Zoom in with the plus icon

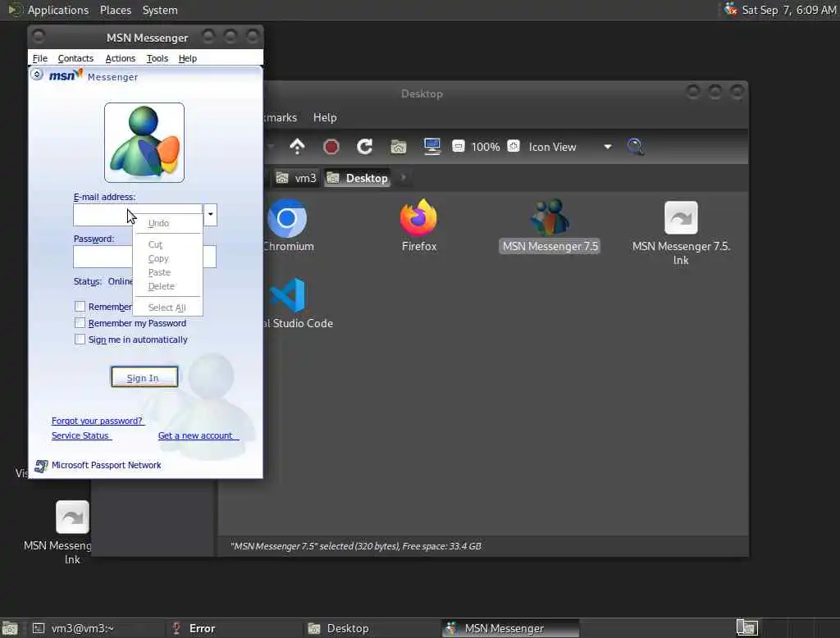[514, 146]
